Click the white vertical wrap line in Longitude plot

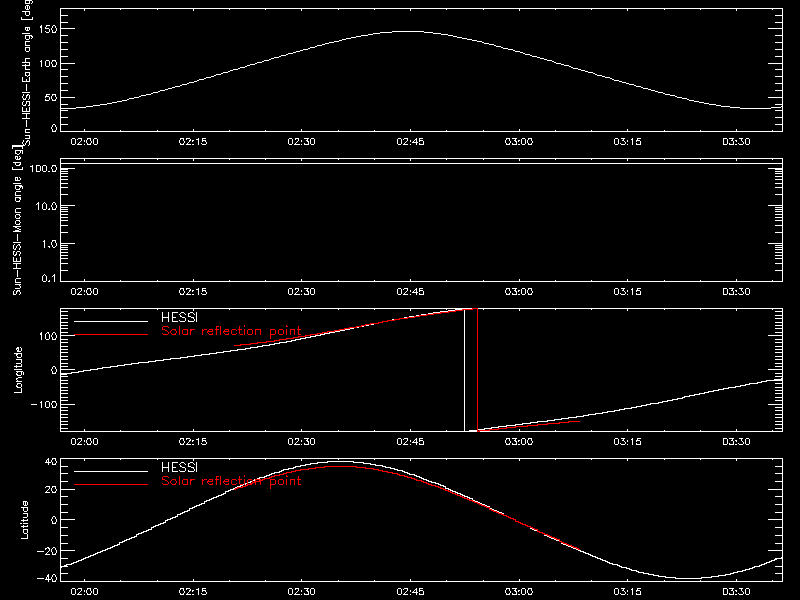464,370
